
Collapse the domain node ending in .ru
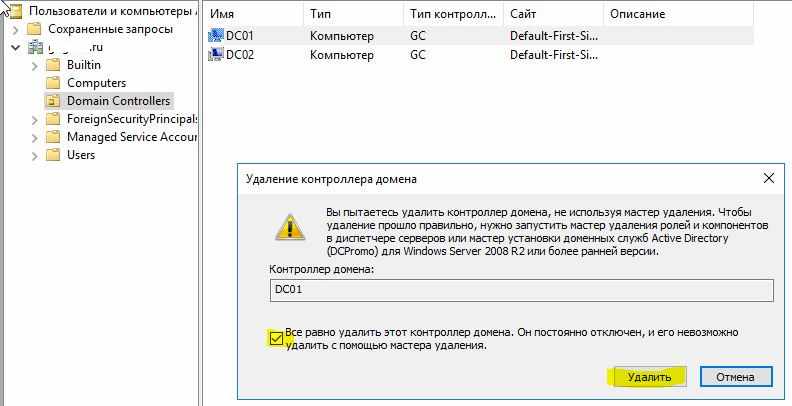coord(15,47)
